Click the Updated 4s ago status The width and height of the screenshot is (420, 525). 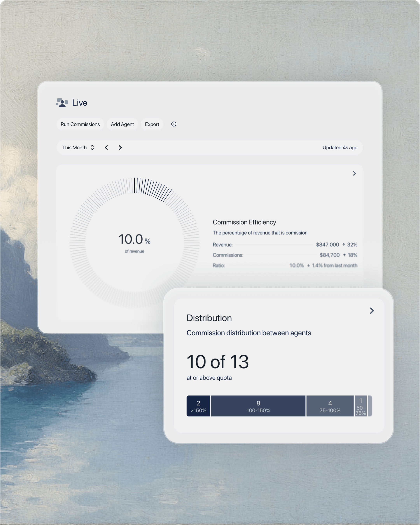tap(340, 148)
